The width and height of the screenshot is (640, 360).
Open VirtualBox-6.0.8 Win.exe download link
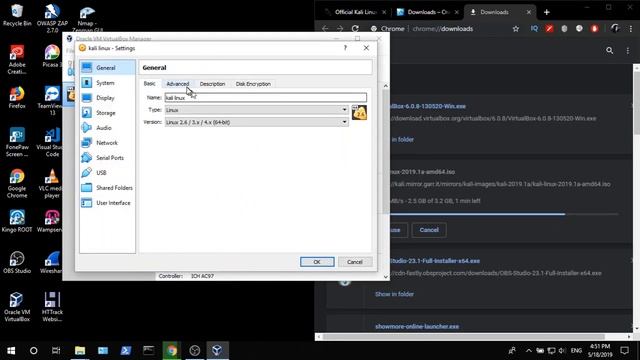427,106
